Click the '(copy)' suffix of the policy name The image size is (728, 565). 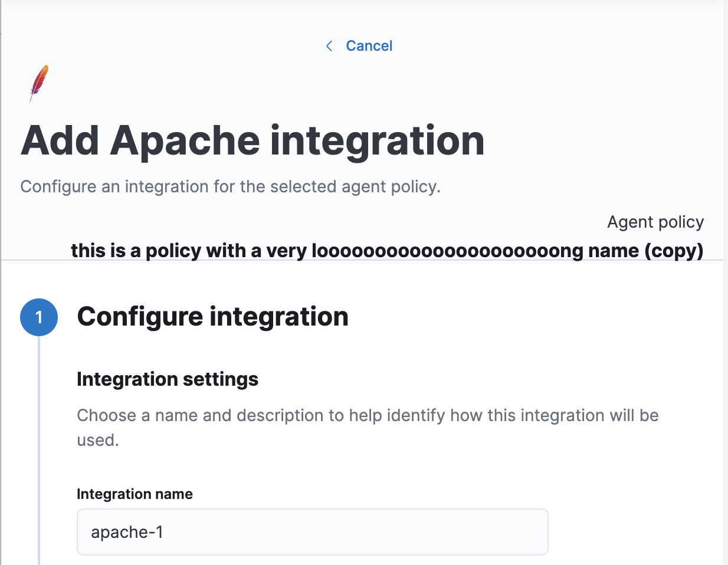coord(674,251)
